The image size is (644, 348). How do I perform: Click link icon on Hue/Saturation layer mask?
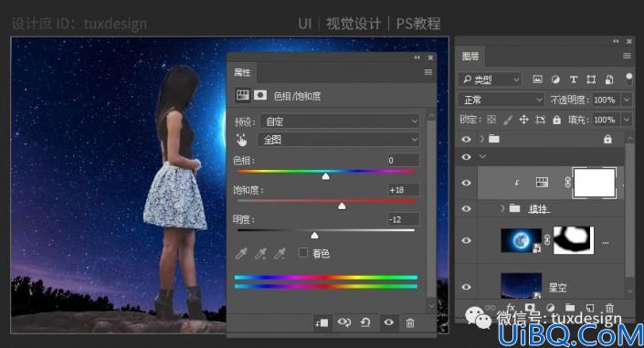click(x=567, y=183)
